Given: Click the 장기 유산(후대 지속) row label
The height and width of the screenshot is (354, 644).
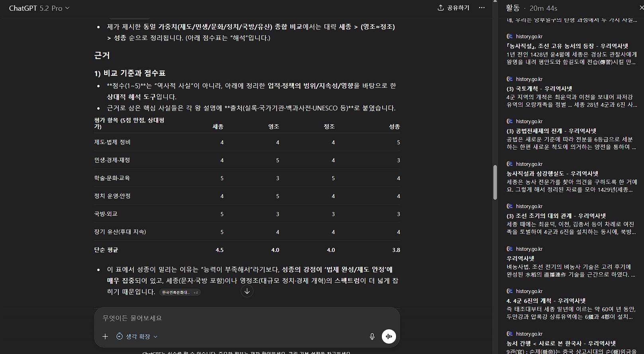Looking at the screenshot, I should [x=120, y=232].
